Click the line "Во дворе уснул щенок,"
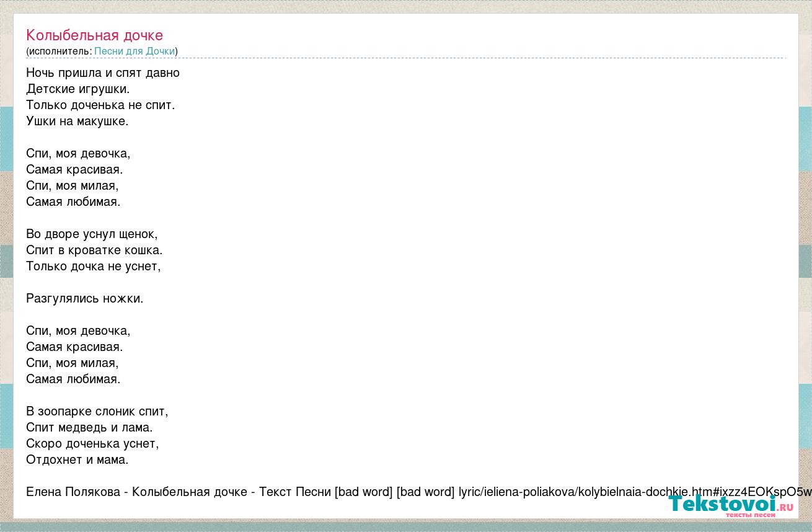This screenshot has width=812, height=532. (92, 234)
